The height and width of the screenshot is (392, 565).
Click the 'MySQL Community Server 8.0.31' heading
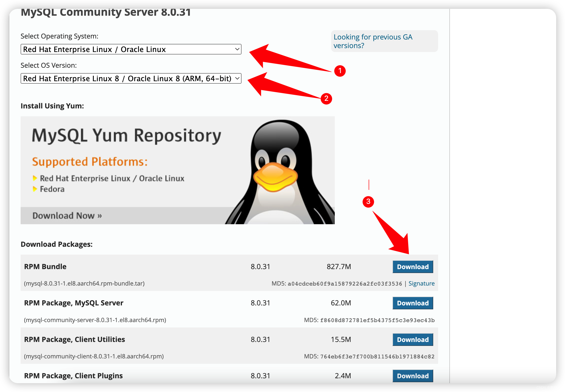tap(106, 12)
